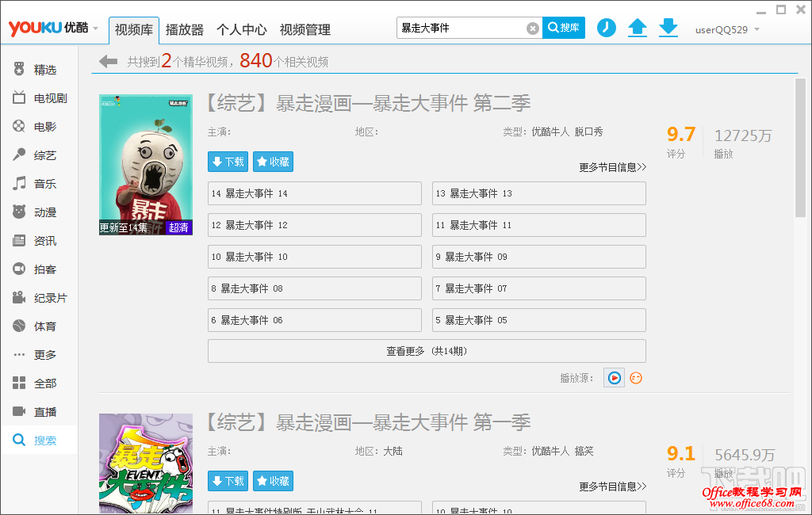Clear the search box text
Image resolution: width=812 pixels, height=515 pixels.
pos(532,29)
